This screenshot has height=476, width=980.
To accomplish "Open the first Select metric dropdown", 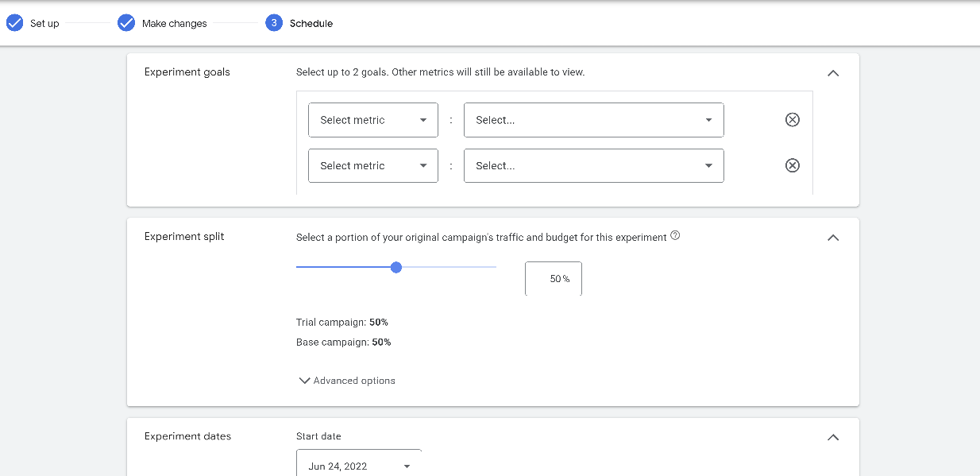I will click(372, 120).
